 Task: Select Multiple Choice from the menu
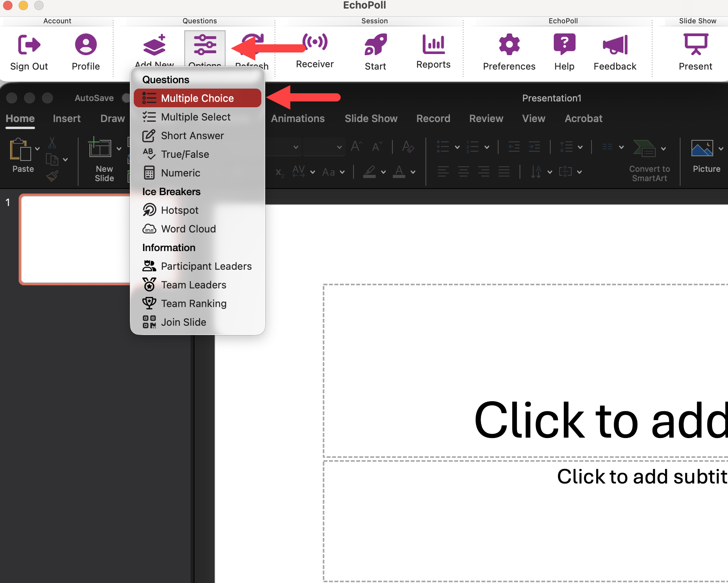click(x=198, y=98)
